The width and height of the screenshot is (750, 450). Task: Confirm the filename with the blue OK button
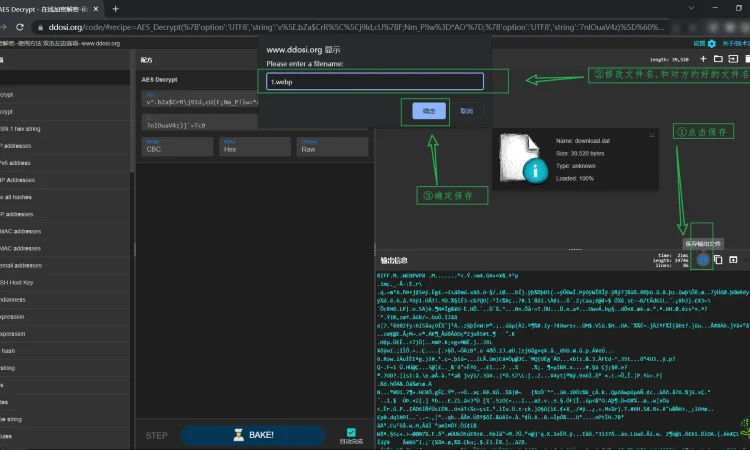tap(429, 111)
